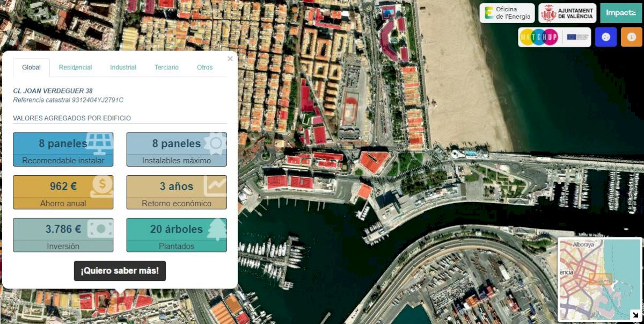
Task: Click the ¡Quiero saber más! button
Action: [120, 271]
